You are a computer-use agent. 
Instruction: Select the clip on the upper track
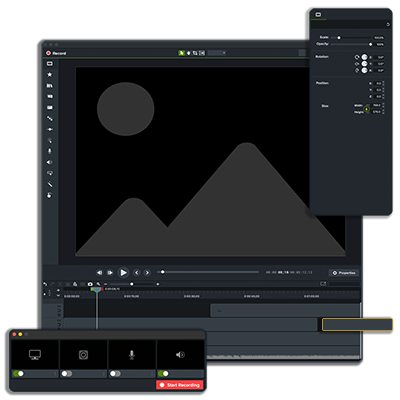(285, 310)
